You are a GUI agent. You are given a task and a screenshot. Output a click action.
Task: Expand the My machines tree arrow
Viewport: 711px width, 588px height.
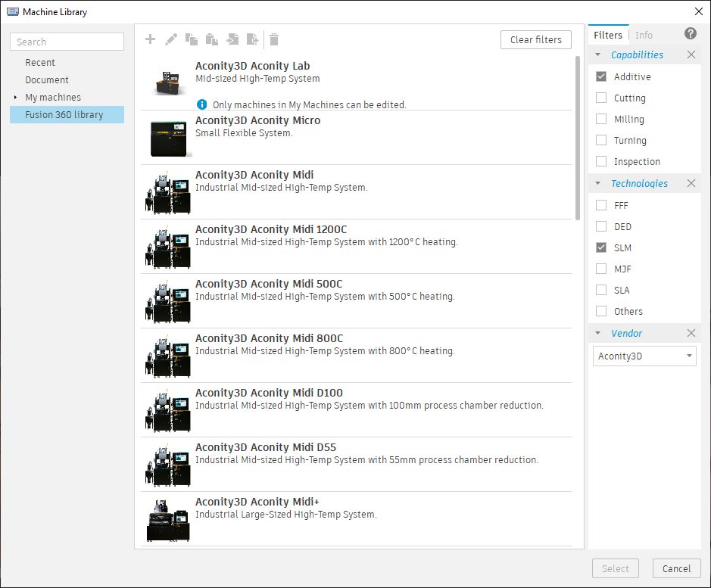[x=15, y=97]
